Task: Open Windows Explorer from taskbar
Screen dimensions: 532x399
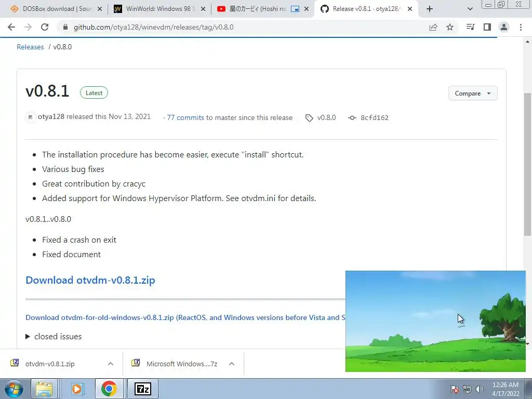Action: (44, 389)
